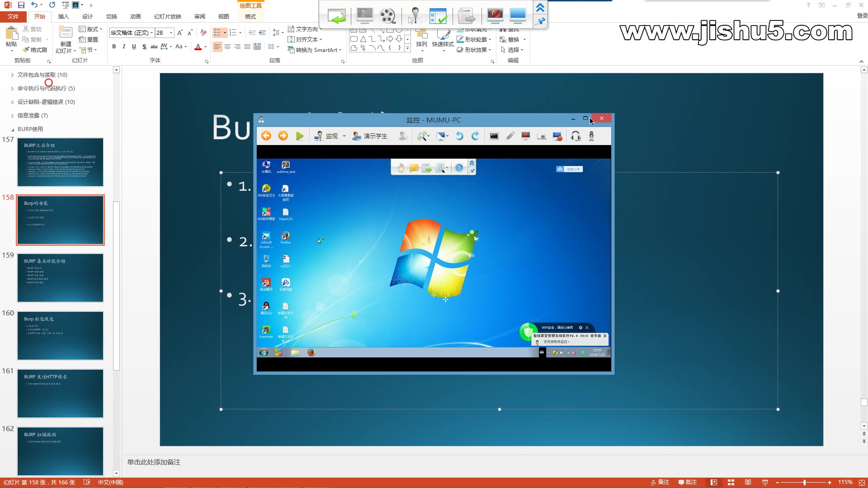This screenshot has width=868, height=488.
Task: Click the 备注 notes button in the status bar
Action: point(660,482)
